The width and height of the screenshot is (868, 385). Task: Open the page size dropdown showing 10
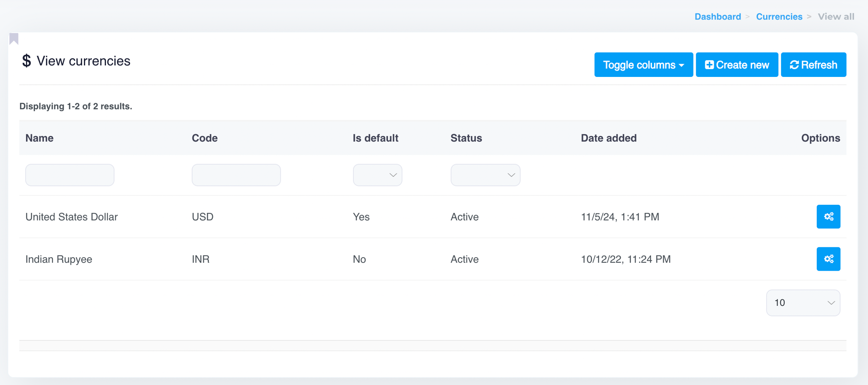(803, 303)
